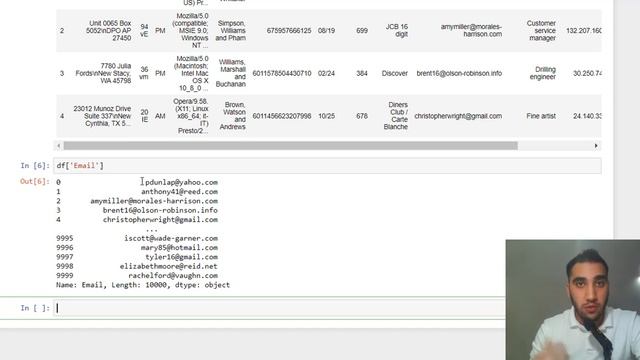Click card provider cell 'Diners Club / Carte Blanche'

[396, 116]
